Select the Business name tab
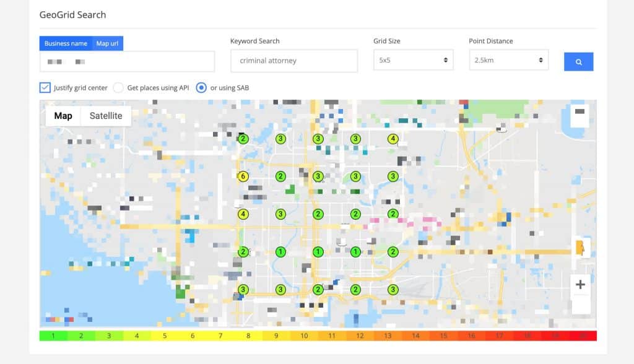This screenshot has width=634, height=364. point(66,43)
